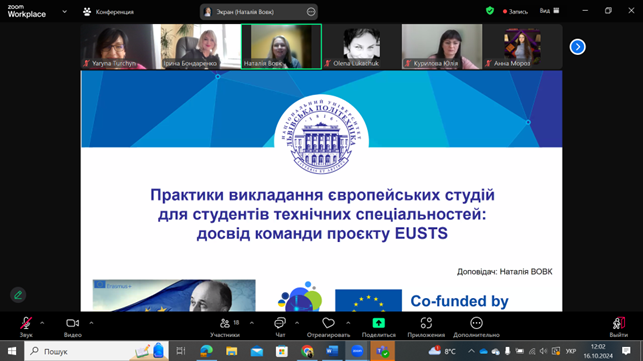Click Экран (Наталія Вовк) share label
The width and height of the screenshot is (643, 361).
point(245,12)
